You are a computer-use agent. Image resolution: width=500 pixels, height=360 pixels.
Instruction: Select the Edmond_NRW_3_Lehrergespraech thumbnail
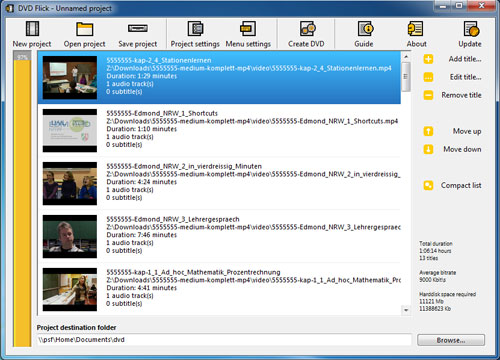tap(70, 236)
